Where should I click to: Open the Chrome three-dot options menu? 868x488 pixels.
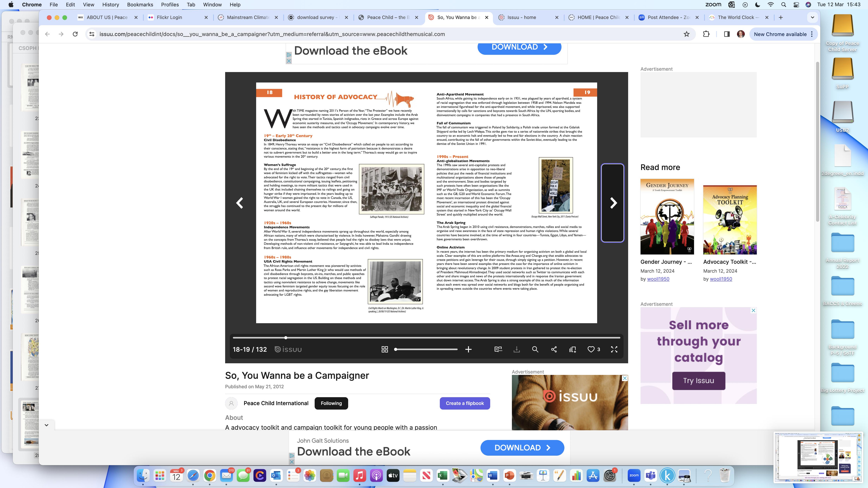(812, 34)
